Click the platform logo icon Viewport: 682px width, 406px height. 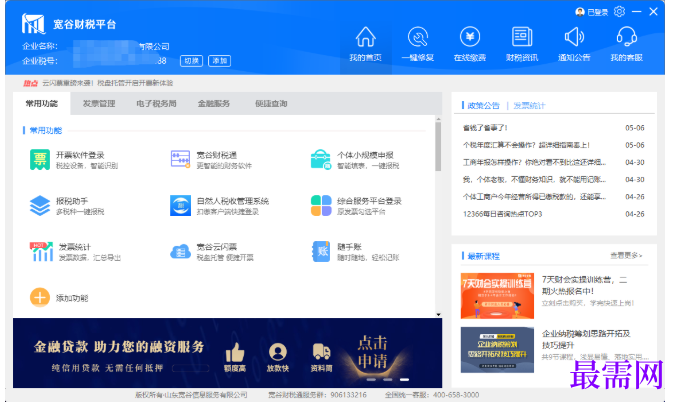pos(34,23)
